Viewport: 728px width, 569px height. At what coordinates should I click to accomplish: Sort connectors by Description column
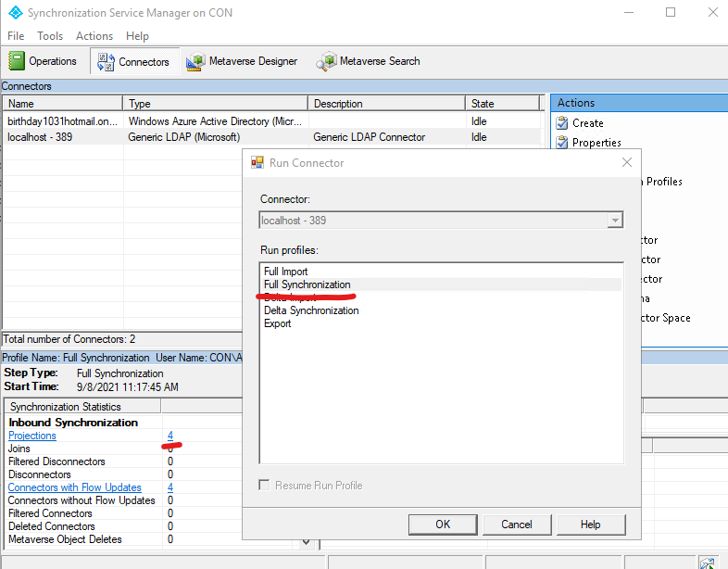[x=387, y=103]
